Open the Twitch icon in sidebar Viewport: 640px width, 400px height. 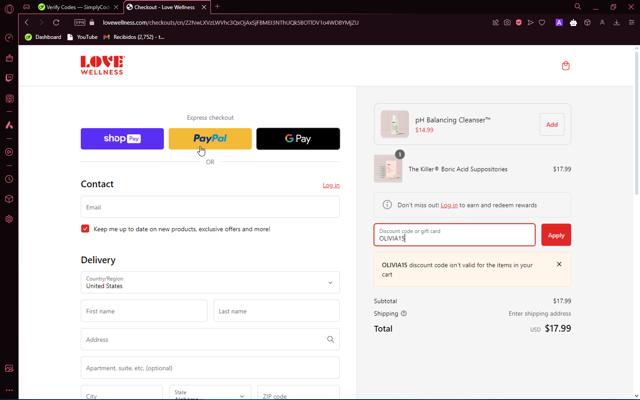(9, 78)
